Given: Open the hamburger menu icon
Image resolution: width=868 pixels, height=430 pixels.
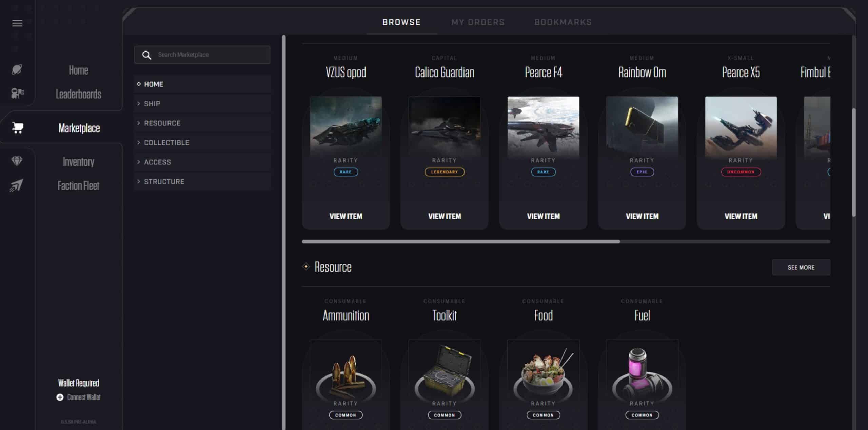Looking at the screenshot, I should (x=17, y=23).
